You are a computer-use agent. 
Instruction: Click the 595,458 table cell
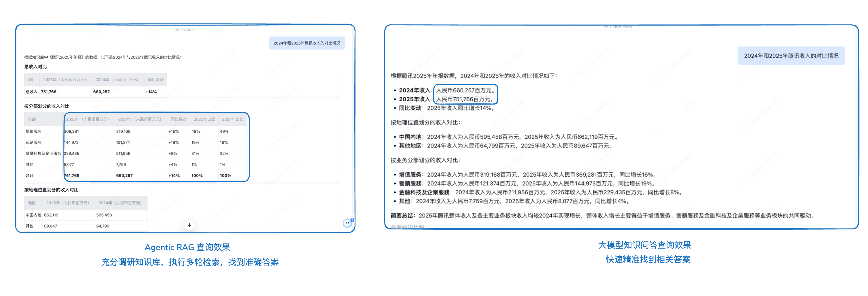pyautogui.click(x=104, y=215)
